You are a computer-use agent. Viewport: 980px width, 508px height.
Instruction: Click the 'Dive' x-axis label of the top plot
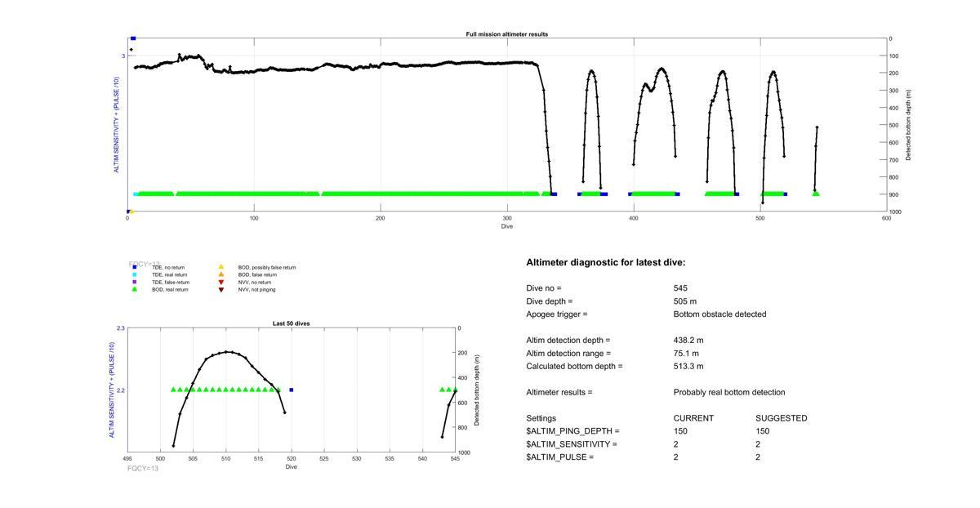507,226
